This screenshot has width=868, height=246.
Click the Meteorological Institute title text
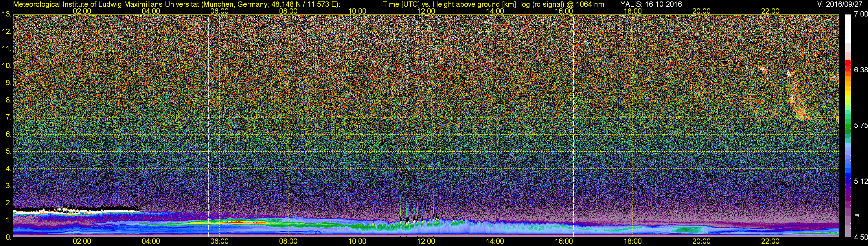(x=176, y=4)
